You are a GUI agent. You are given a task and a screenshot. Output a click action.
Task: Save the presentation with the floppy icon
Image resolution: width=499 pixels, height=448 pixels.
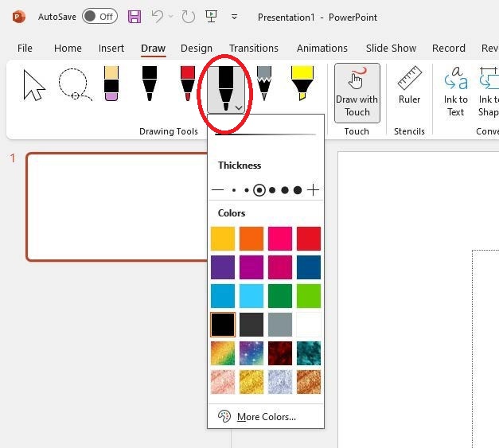pos(134,17)
